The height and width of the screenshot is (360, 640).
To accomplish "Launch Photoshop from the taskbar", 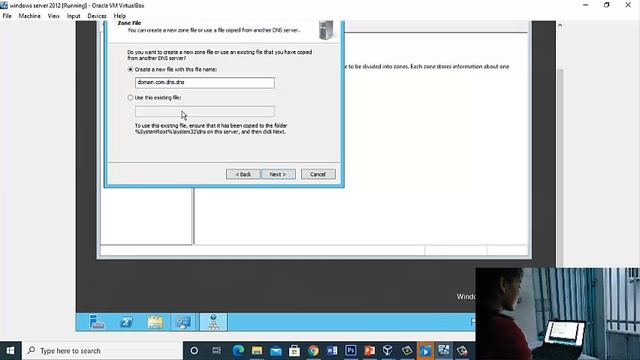I will click(351, 351).
